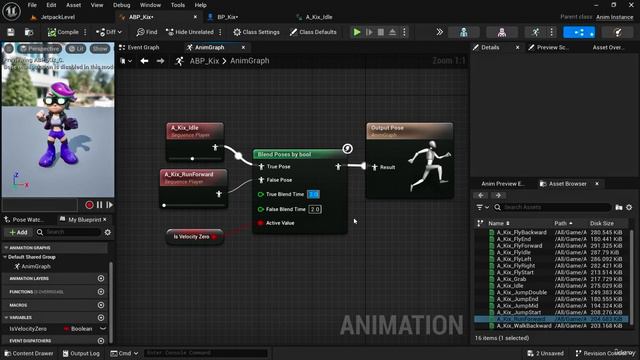This screenshot has width=640, height=360.
Task: Add new item in My Blueprint
Action: (x=18, y=232)
